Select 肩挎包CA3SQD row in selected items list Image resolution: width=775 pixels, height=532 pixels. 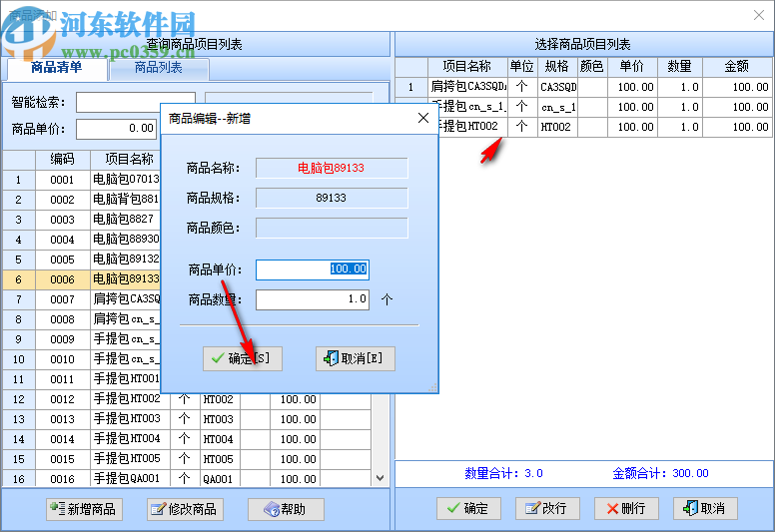[x=583, y=87]
